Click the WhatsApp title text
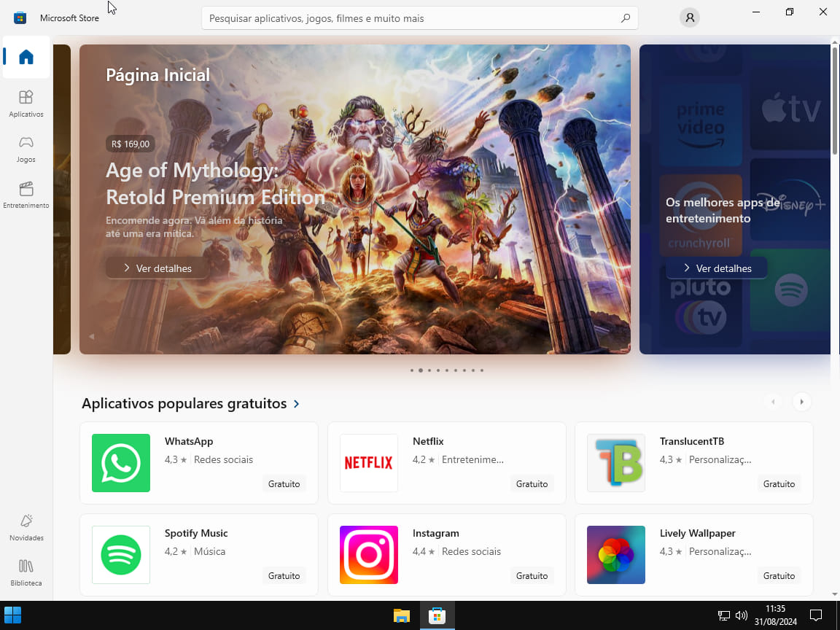 click(x=189, y=441)
